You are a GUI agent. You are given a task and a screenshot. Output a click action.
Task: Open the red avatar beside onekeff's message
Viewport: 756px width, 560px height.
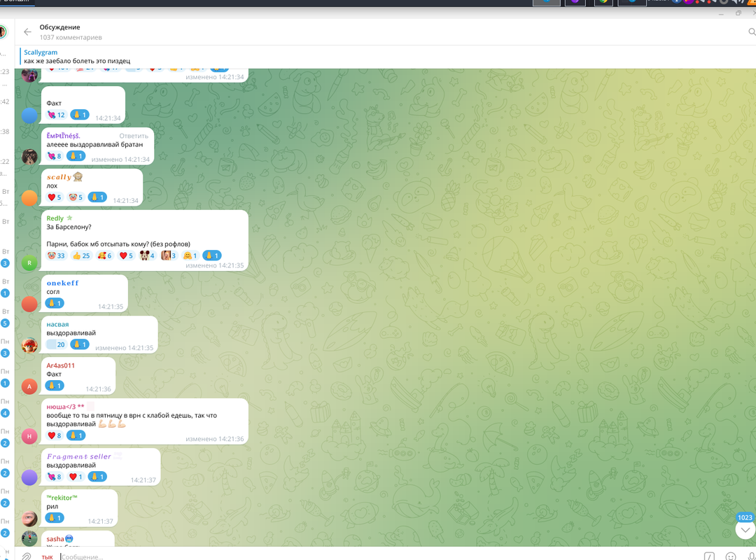point(29,304)
